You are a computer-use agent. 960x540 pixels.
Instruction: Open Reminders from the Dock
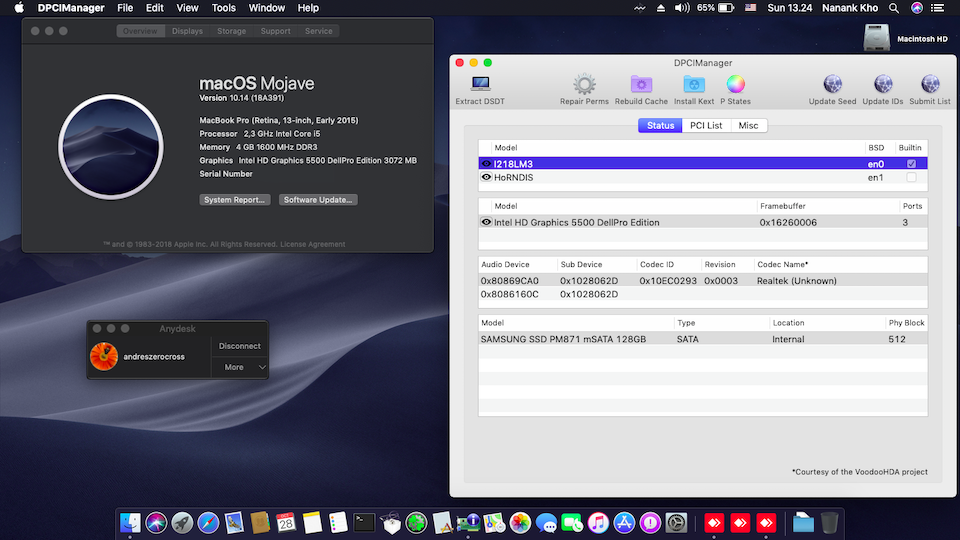338,523
